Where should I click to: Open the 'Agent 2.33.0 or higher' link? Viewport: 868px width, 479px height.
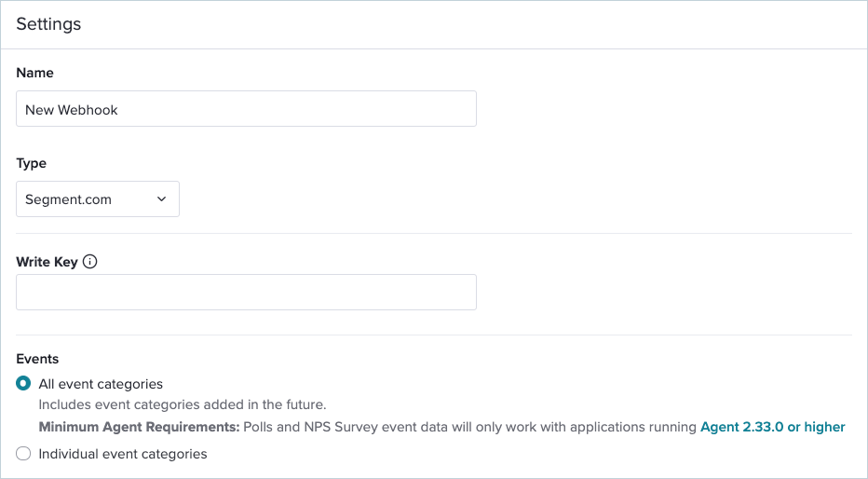[773, 427]
